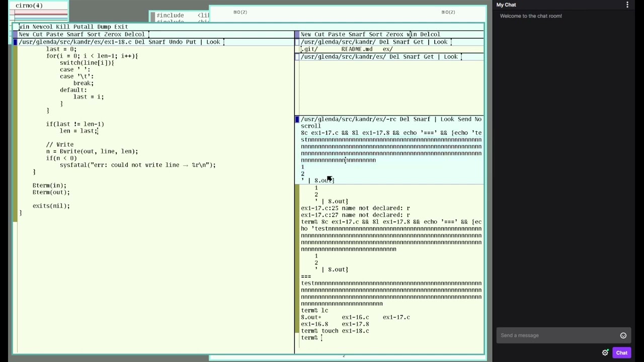The image size is (644, 362).
Task: Click Kill in acme's top tag
Action: pyautogui.click(x=62, y=27)
